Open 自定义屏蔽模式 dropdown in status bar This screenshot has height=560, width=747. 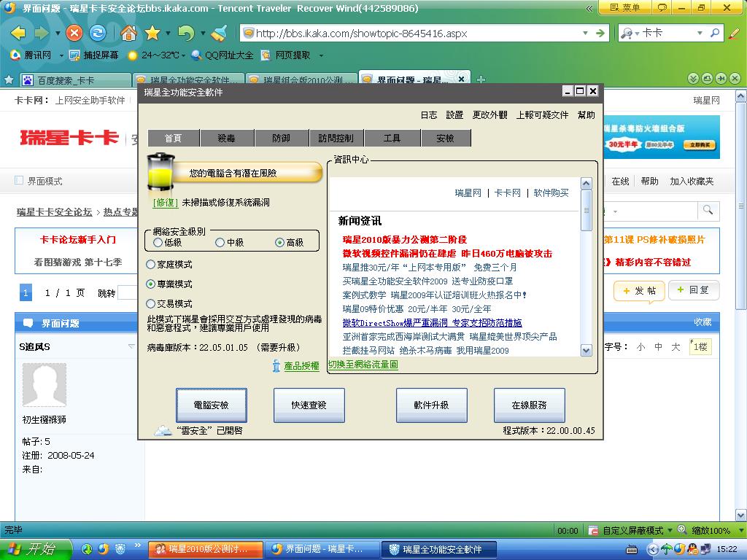click(670, 530)
